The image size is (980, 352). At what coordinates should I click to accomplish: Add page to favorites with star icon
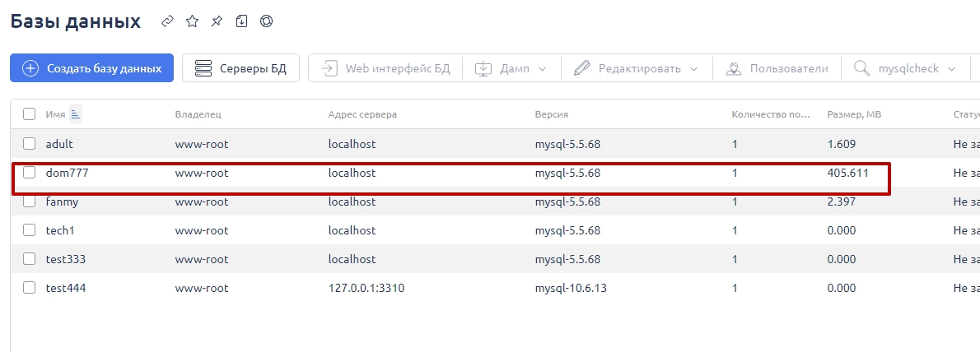(x=192, y=21)
